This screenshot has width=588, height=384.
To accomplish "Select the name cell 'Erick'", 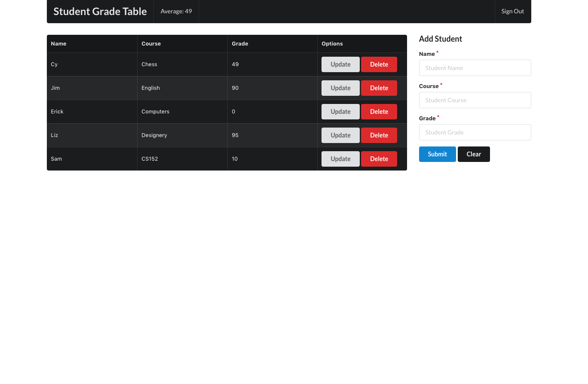I will [x=92, y=112].
